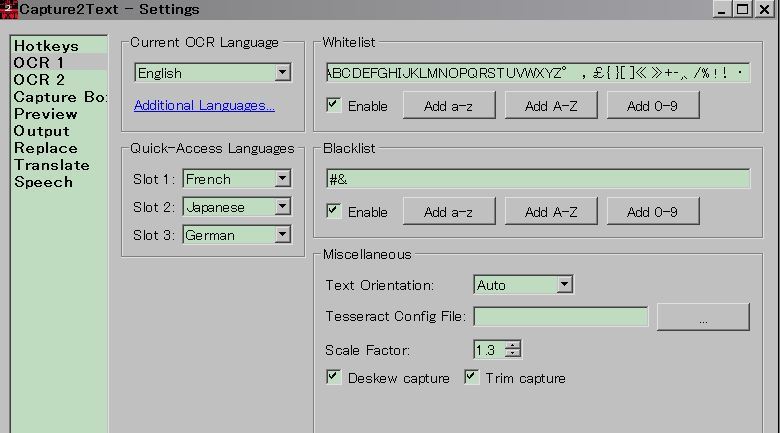Select the OCR 1 settings page
Viewport: 780px width, 433px height.
click(59, 63)
